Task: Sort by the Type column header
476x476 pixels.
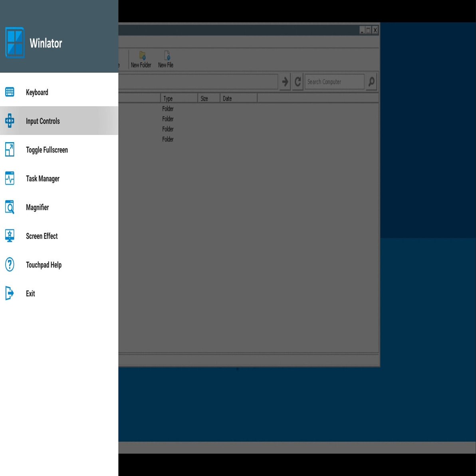Action: (179, 98)
